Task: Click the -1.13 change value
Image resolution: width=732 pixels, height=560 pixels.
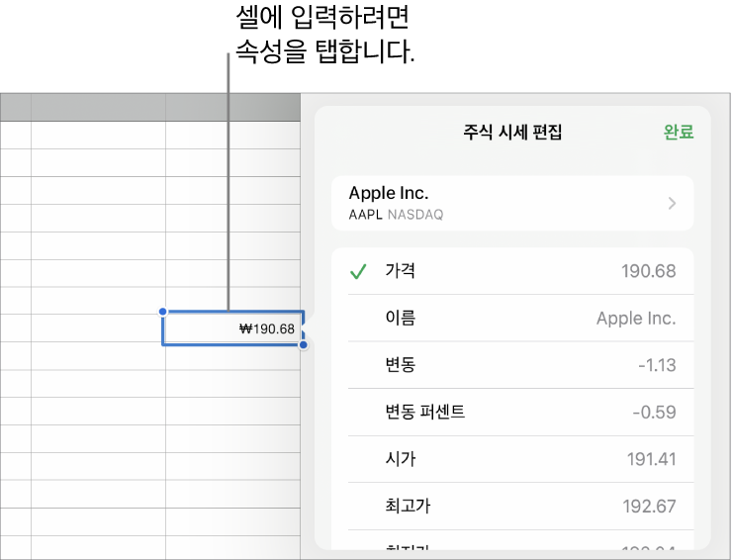Action: 657,365
